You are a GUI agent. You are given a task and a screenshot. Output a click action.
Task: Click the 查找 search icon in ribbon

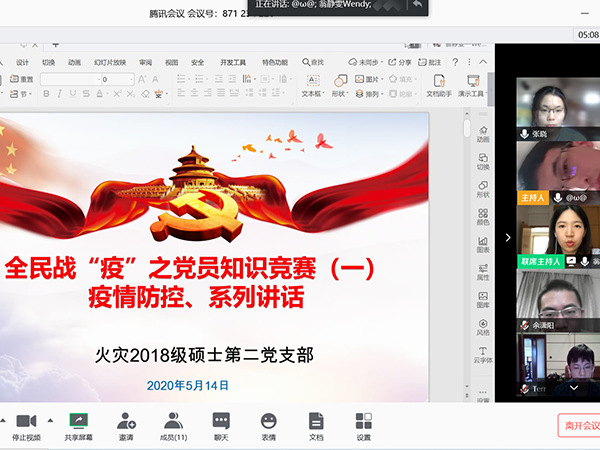coord(313,62)
